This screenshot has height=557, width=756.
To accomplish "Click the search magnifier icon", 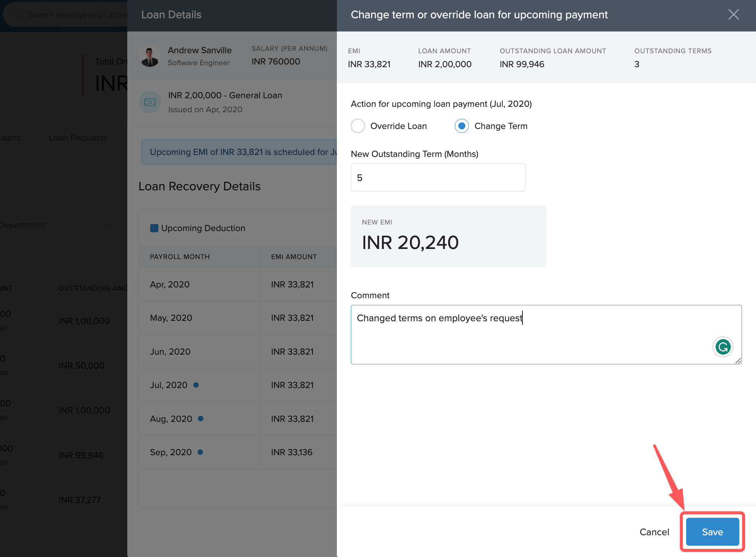I will pos(17,14).
